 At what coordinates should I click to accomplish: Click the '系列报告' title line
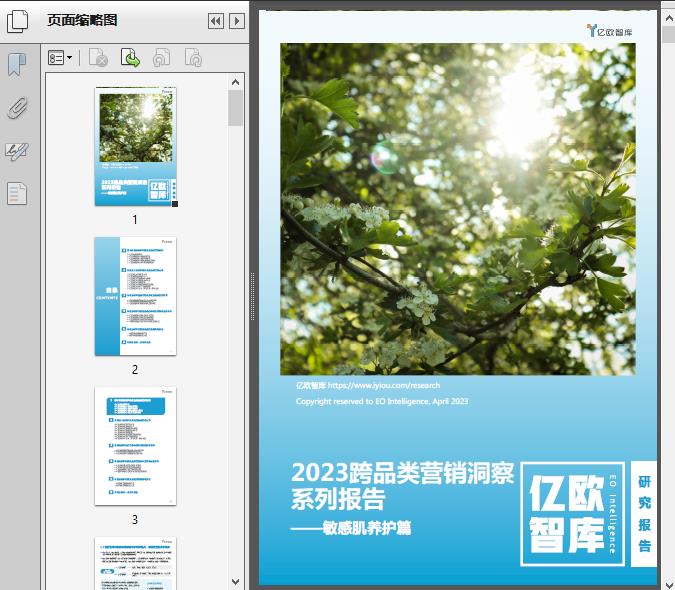click(338, 499)
